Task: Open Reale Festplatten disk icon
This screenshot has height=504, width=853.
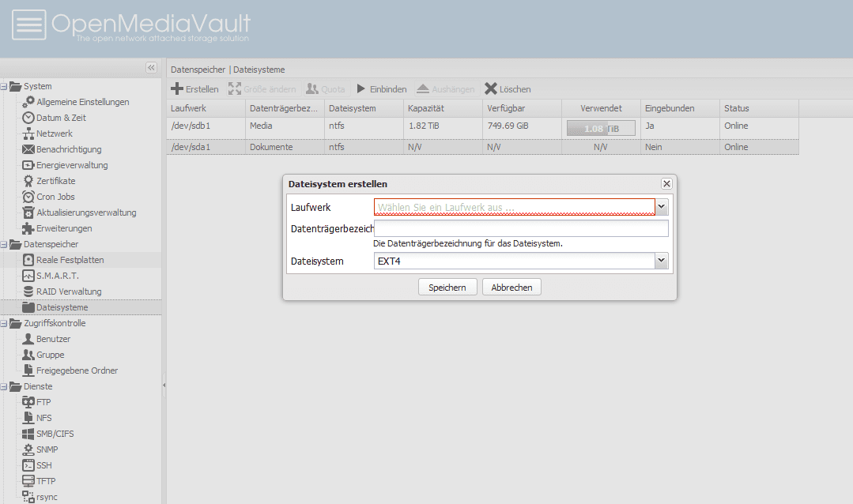Action: click(x=28, y=260)
